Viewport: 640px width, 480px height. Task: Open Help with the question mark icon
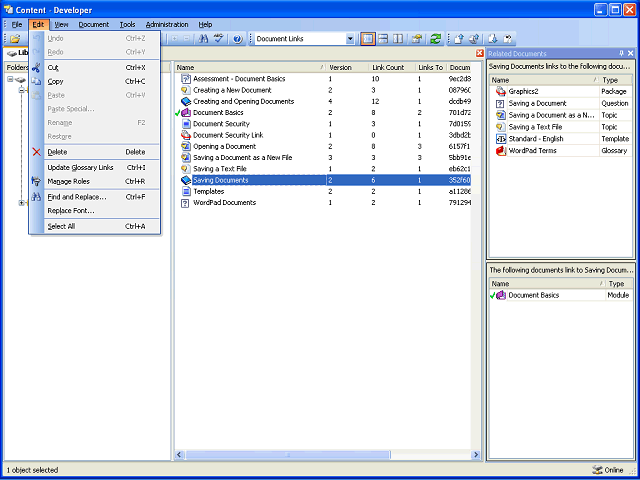tap(238, 39)
